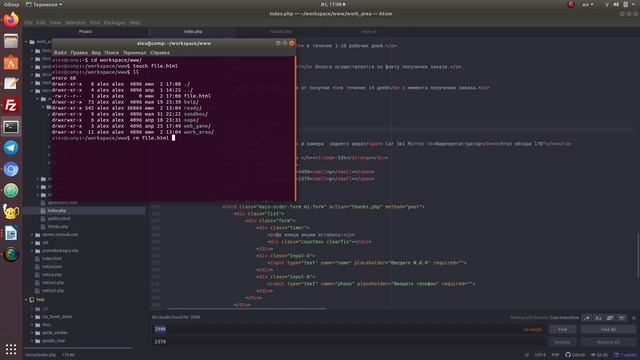Collapse the work_area root folder
This screenshot has height=360, width=640.
(x=27, y=42)
